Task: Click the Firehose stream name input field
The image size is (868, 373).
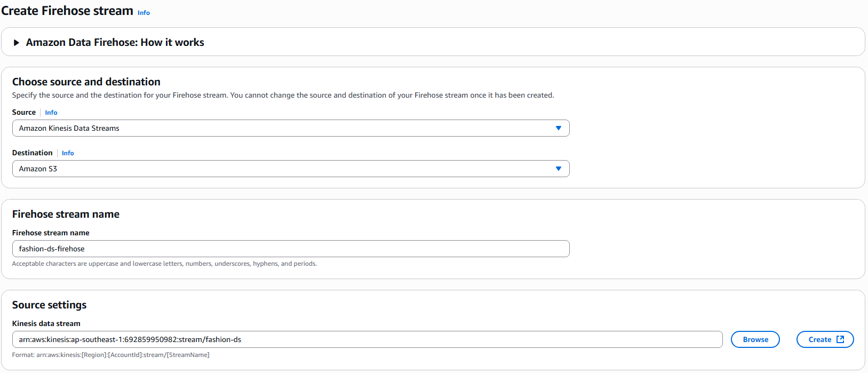Action: (x=291, y=249)
